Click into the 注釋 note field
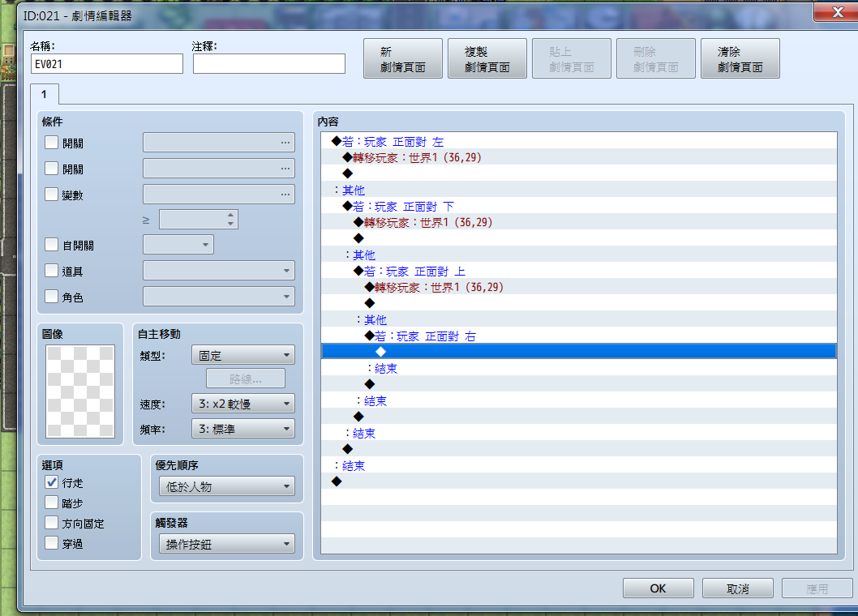 [269, 63]
